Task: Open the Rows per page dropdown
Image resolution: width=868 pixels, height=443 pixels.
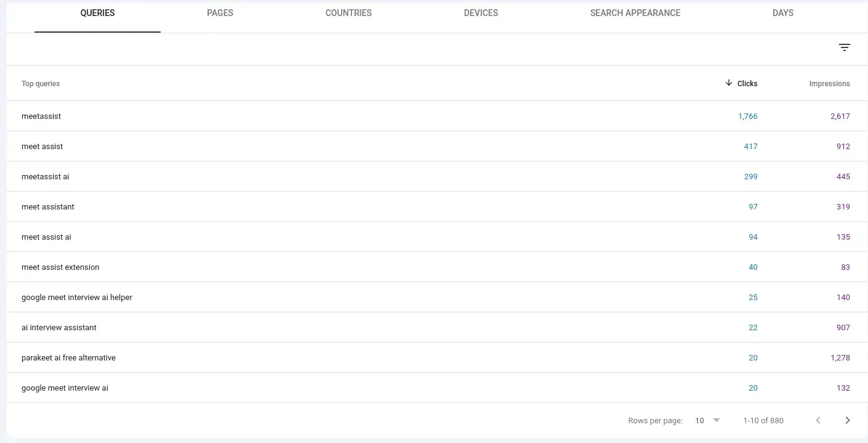Action: pos(707,420)
